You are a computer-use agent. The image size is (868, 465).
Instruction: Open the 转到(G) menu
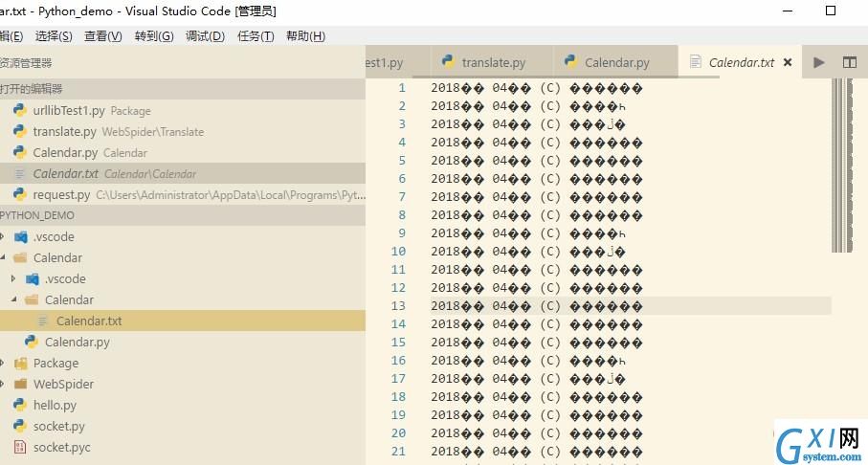154,36
